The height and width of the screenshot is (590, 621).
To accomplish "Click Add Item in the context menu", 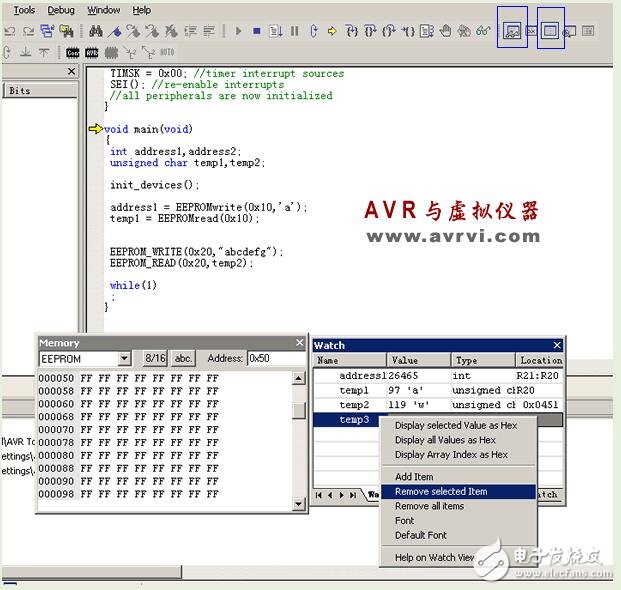I will [x=414, y=477].
